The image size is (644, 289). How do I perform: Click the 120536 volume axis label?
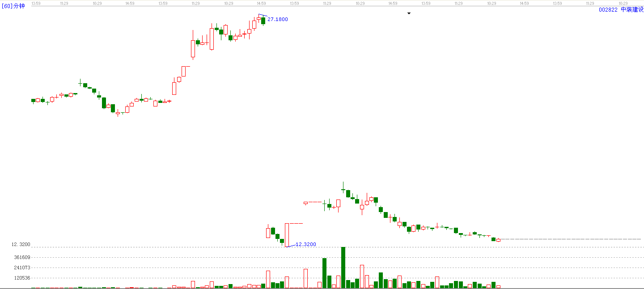[x=21, y=278]
